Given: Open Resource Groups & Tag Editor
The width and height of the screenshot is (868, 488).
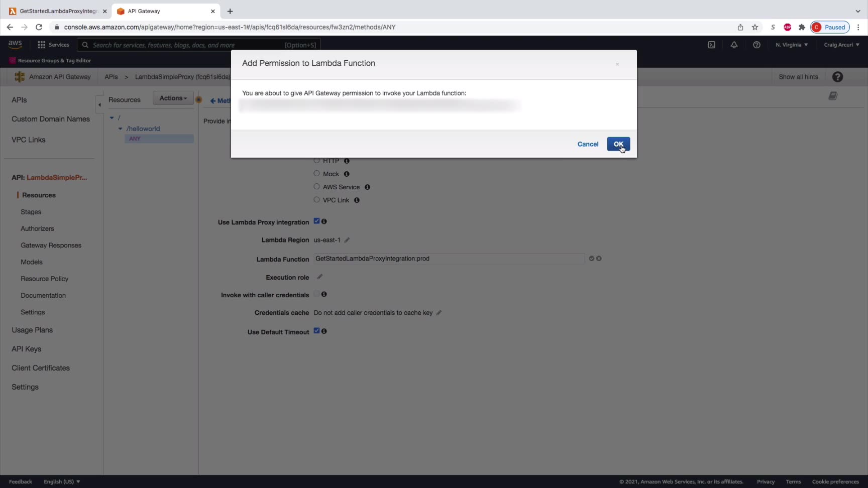Looking at the screenshot, I should click(x=50, y=60).
